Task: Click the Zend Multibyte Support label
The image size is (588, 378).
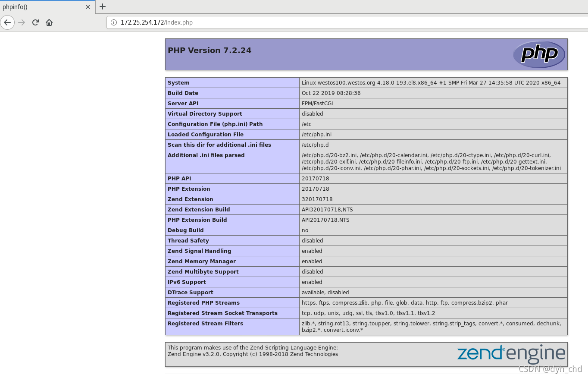Action: tap(203, 272)
